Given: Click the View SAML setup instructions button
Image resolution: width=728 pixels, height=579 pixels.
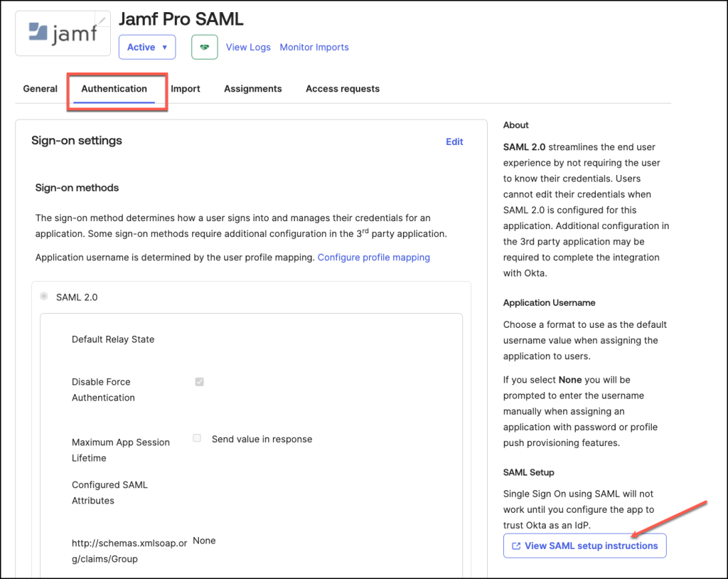Looking at the screenshot, I should [585, 546].
